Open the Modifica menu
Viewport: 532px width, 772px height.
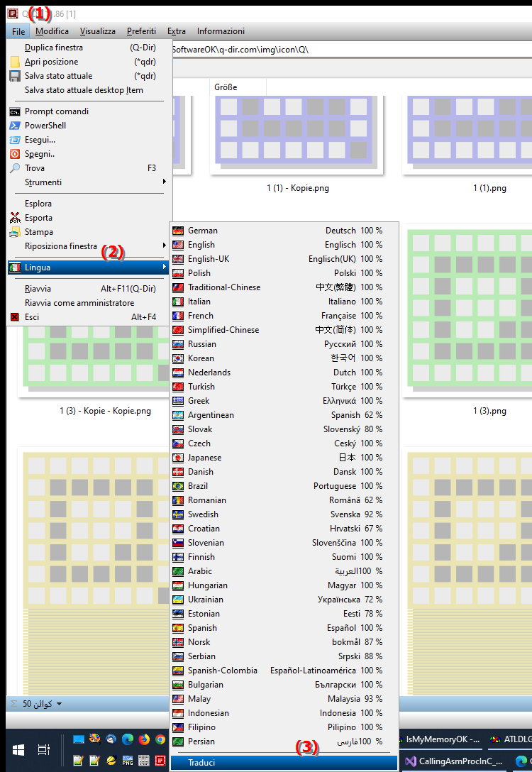(52, 31)
